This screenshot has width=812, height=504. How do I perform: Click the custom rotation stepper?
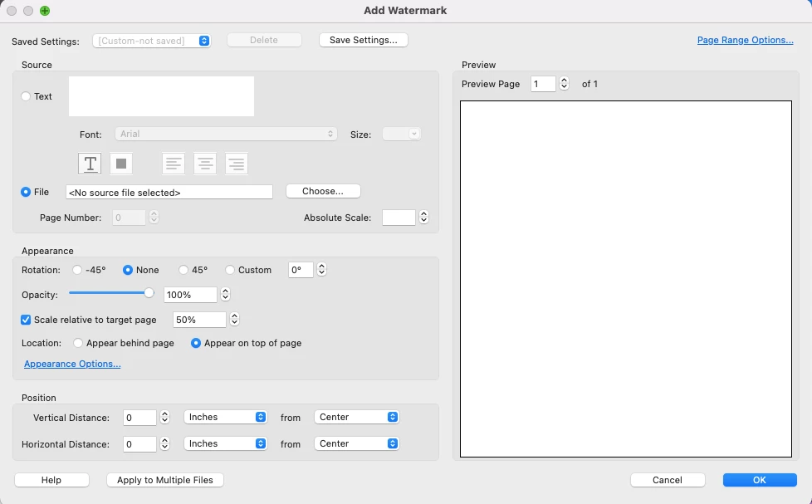pos(321,269)
